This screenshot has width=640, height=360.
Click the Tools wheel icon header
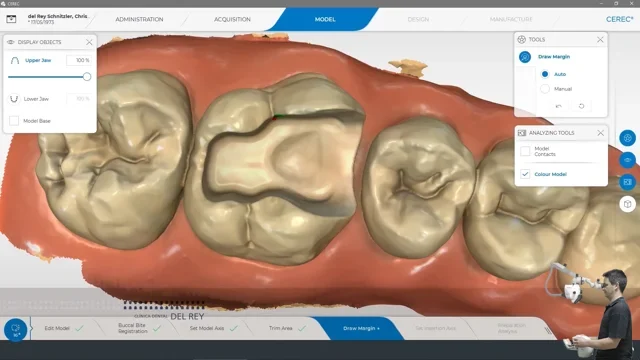(521, 40)
